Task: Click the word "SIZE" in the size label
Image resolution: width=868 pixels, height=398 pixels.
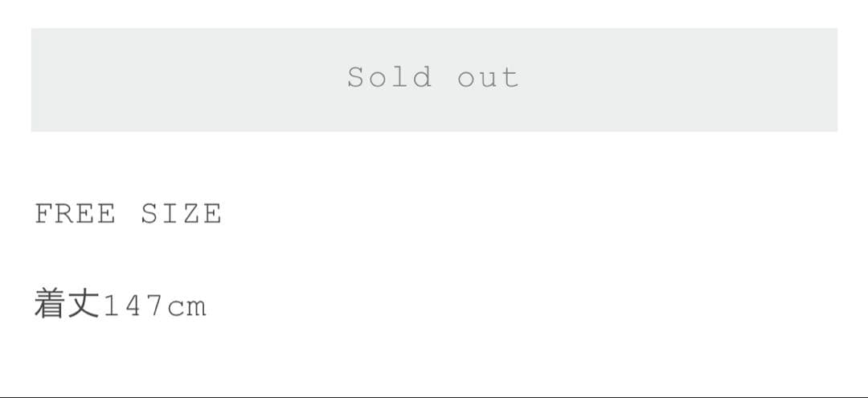Action: click(181, 214)
